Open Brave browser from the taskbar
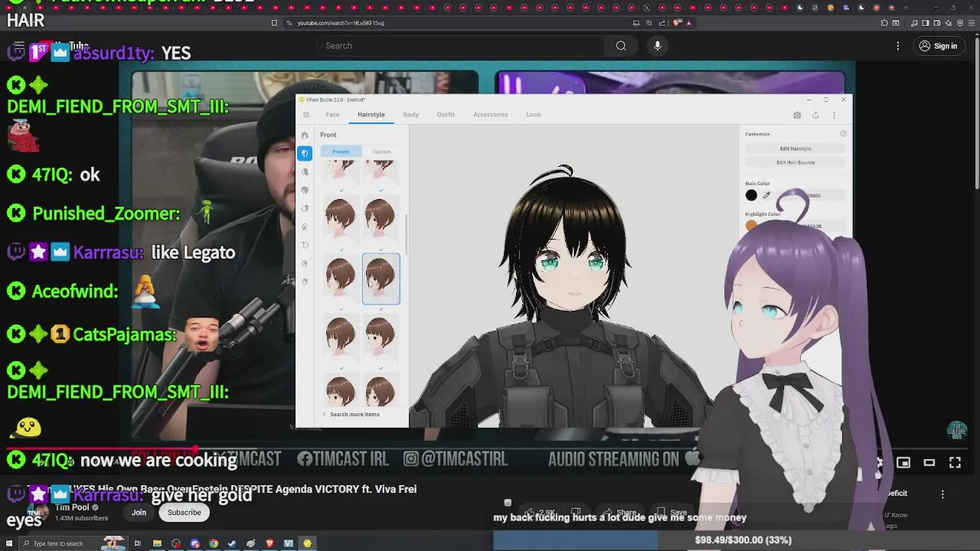 tap(269, 543)
